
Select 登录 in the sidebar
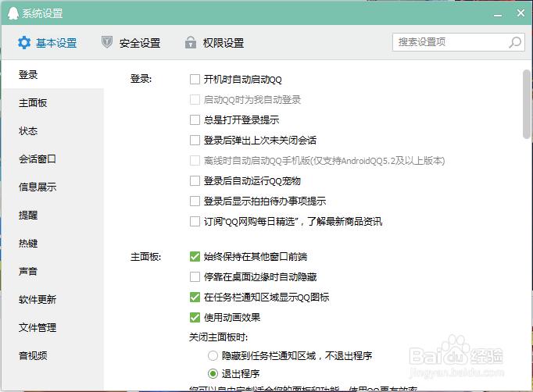(52, 74)
